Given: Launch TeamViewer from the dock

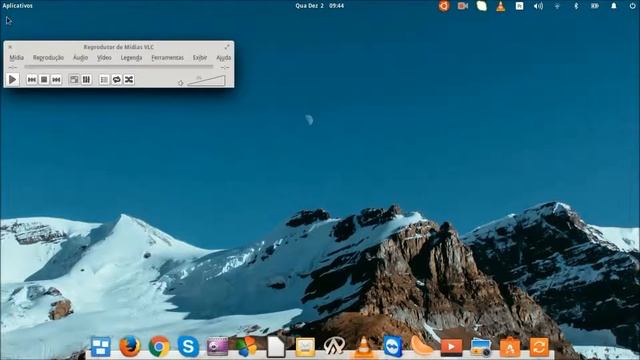Looking at the screenshot, I should (393, 347).
